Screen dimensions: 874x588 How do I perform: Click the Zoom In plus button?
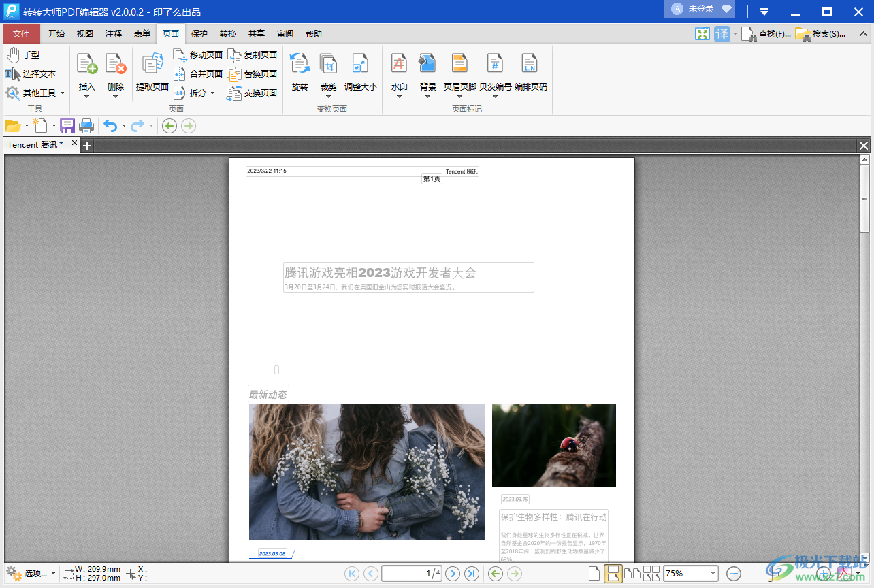coord(823,574)
